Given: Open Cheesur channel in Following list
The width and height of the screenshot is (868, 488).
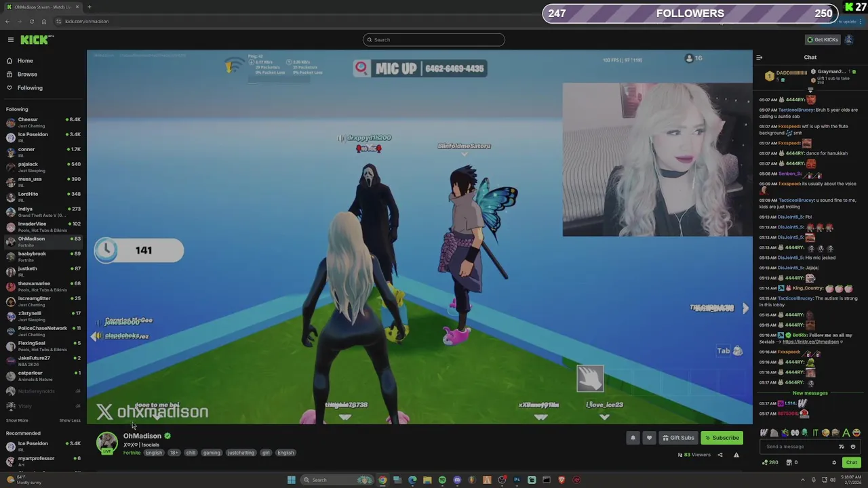Looking at the screenshot, I should (x=43, y=123).
